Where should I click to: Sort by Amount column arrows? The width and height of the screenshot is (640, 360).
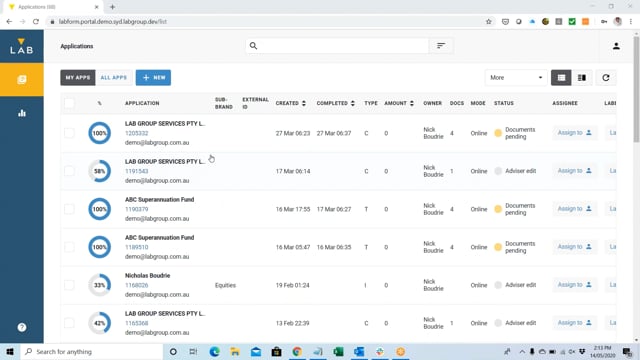tap(412, 103)
